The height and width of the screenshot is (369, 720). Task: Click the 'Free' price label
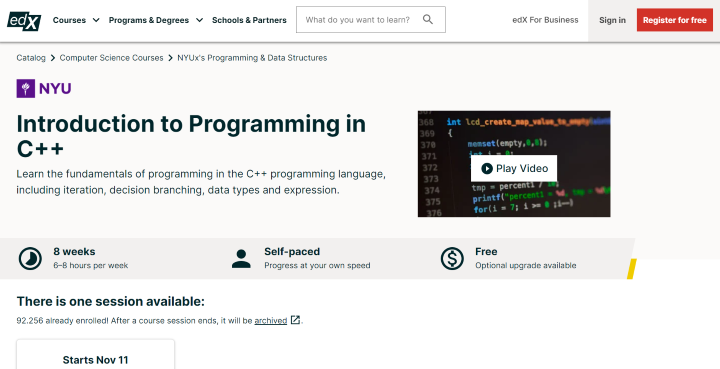tap(486, 252)
